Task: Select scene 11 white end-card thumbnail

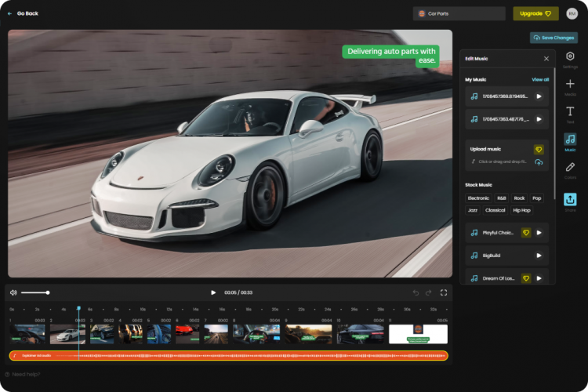Action: coord(418,334)
